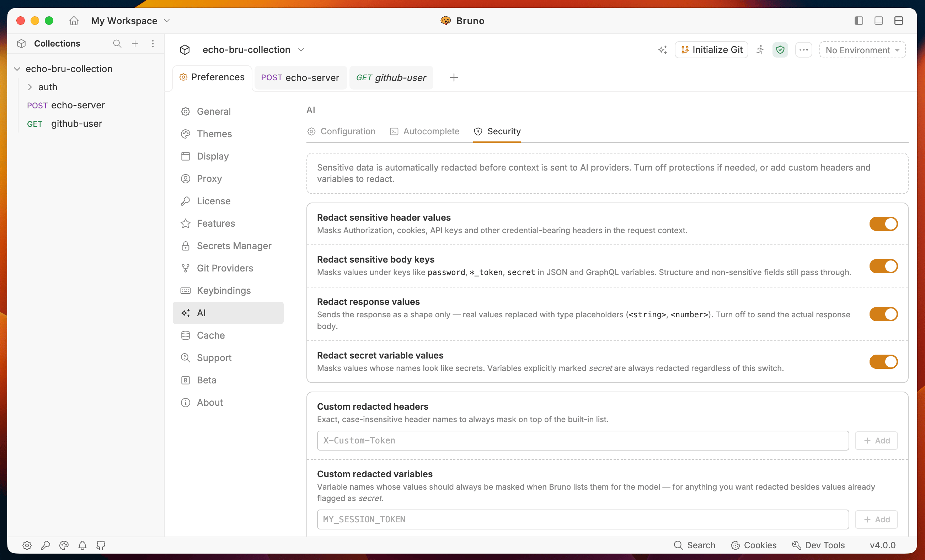Viewport: 925px width, 560px height.
Task: Open Themes preferences
Action: [x=228, y=134]
